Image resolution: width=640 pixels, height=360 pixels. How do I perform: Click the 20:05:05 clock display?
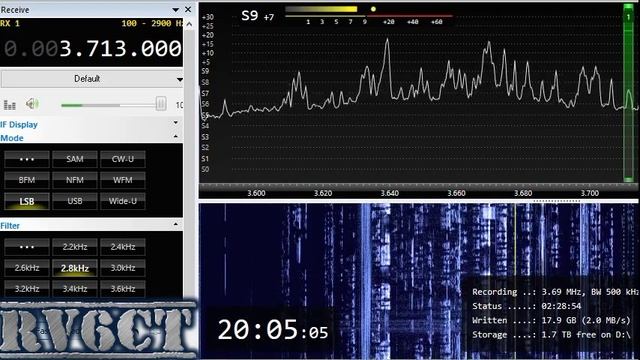[x=273, y=329]
